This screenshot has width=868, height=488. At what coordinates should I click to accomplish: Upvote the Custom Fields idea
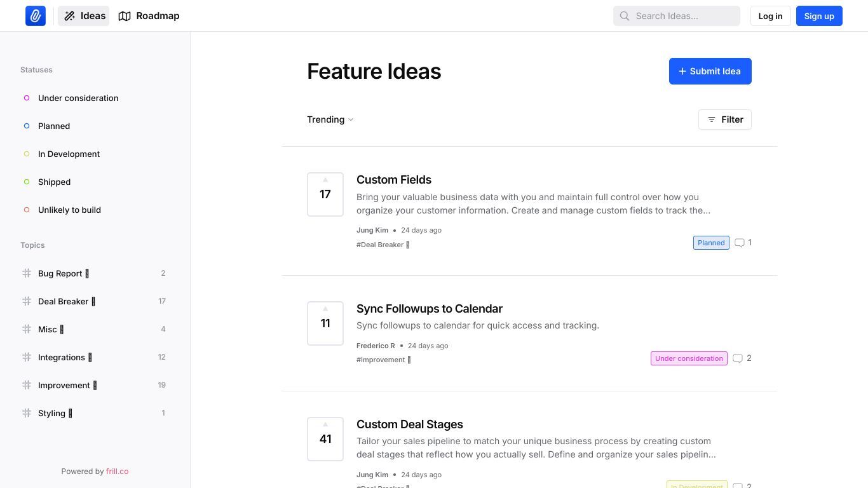(x=325, y=194)
